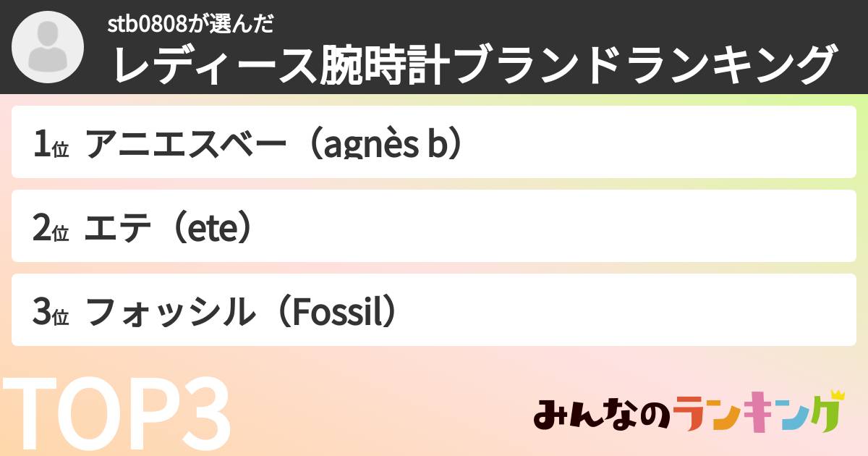The image size is (868, 456).
Task: Click the stb0808が選んだ username text
Action: click(190, 25)
